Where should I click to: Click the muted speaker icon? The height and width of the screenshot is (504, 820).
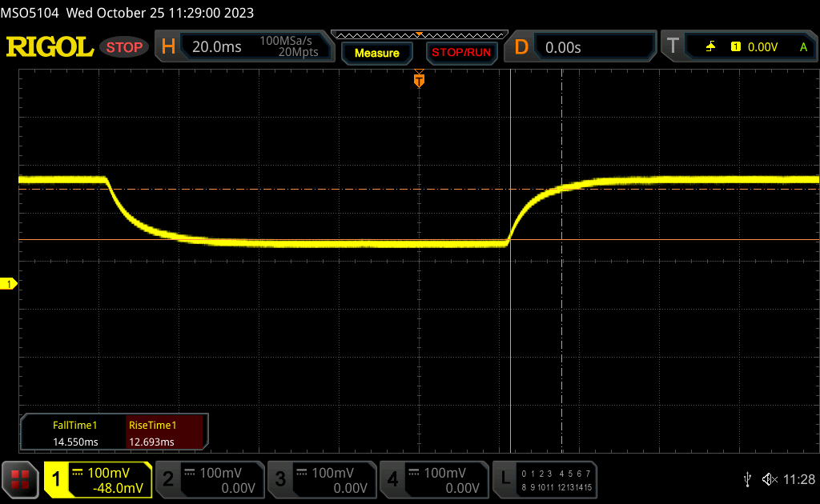(x=770, y=479)
